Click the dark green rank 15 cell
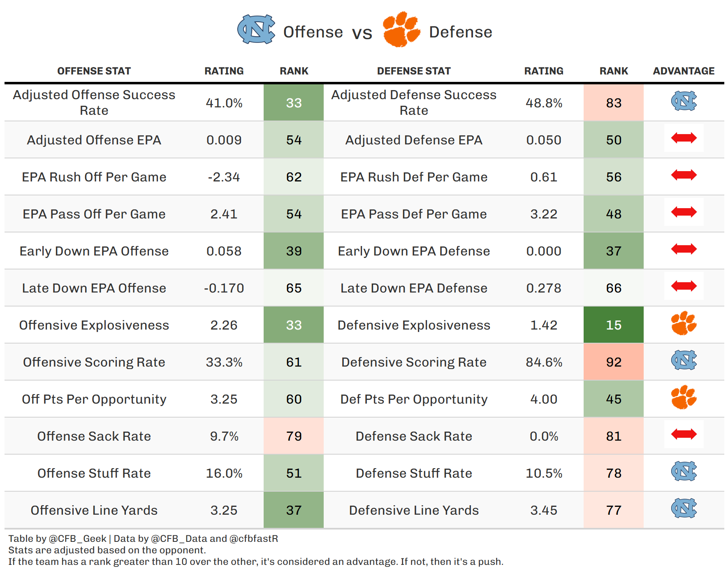Viewport: 728px width, 576px height. click(x=614, y=325)
